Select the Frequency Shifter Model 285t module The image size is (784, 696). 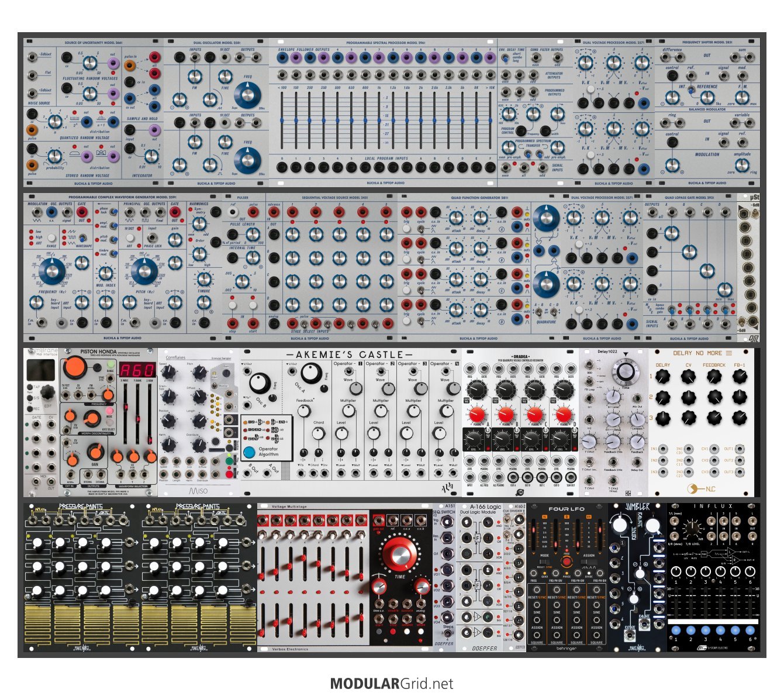(x=707, y=113)
